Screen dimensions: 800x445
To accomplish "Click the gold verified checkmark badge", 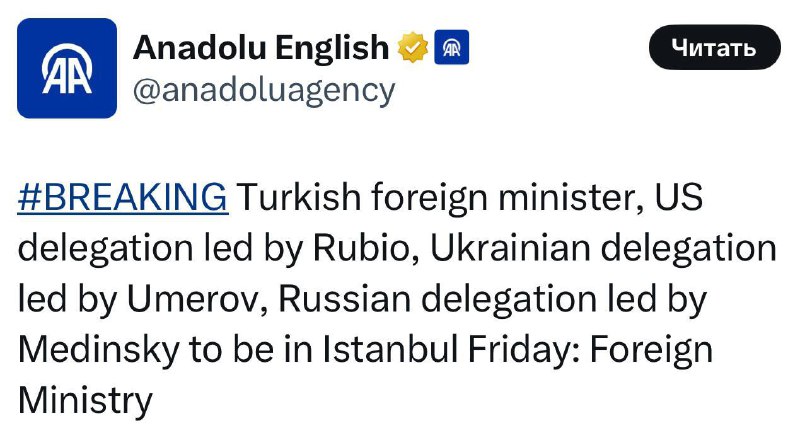I will tap(412, 47).
